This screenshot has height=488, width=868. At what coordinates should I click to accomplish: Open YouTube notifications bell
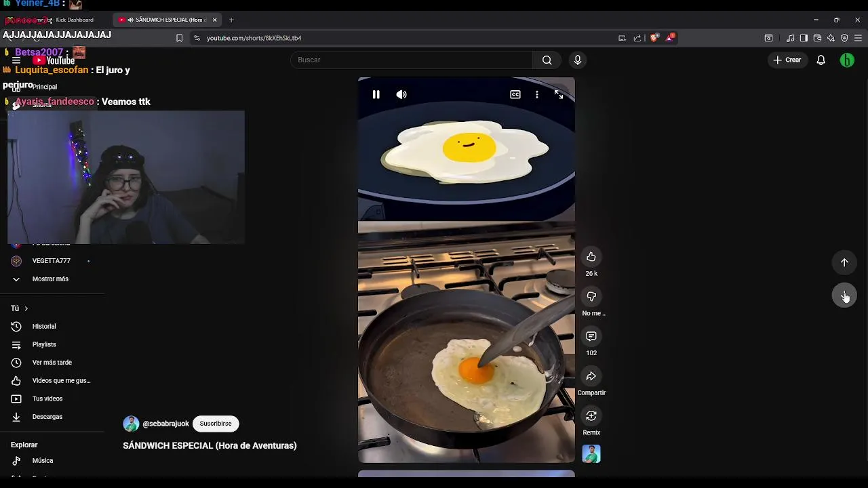click(821, 60)
